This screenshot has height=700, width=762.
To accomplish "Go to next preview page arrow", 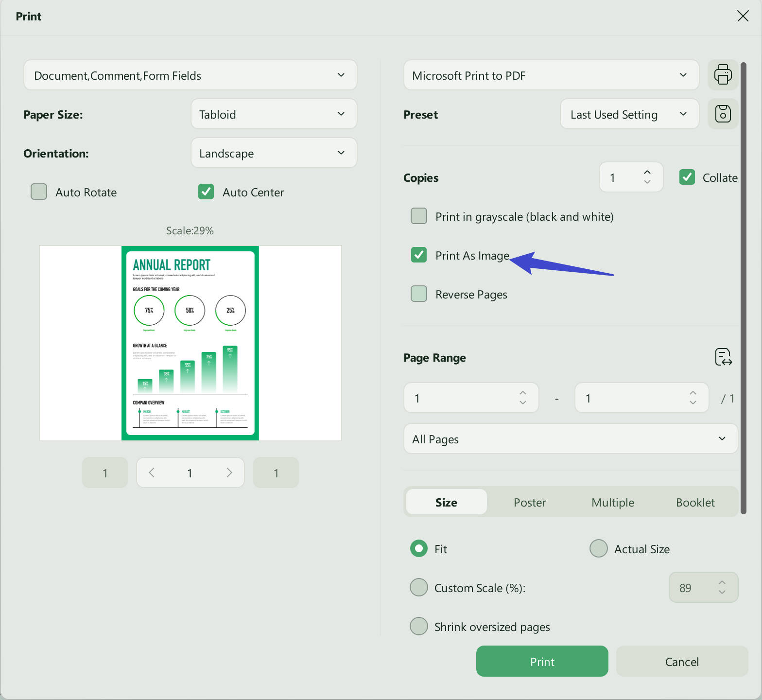I will click(x=229, y=472).
